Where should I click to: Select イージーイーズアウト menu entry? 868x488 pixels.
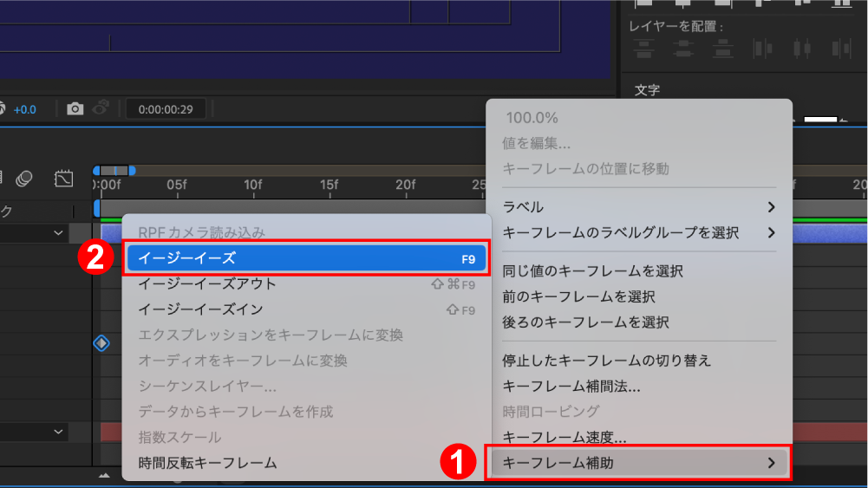click(306, 283)
